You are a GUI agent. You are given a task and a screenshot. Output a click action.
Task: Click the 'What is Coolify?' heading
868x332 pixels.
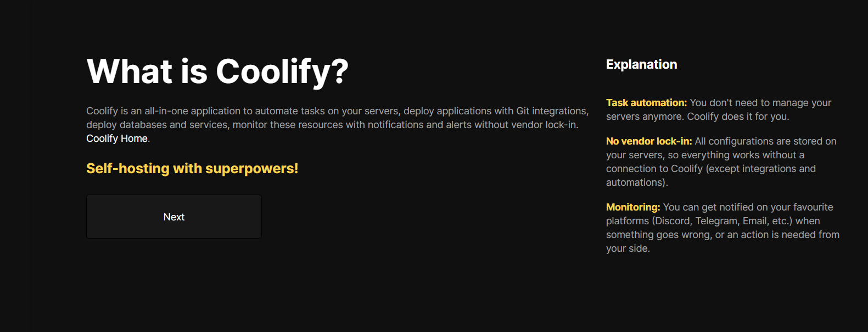pos(217,71)
